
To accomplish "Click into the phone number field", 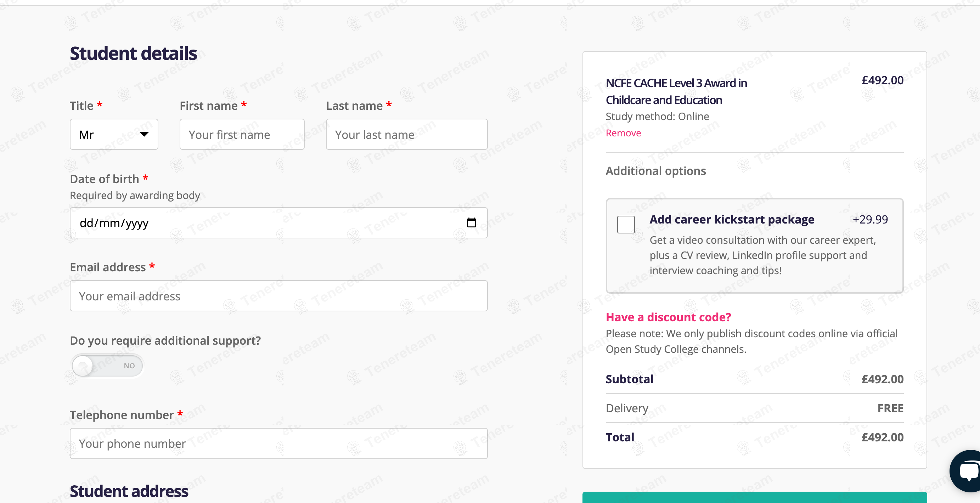I will pos(278,443).
